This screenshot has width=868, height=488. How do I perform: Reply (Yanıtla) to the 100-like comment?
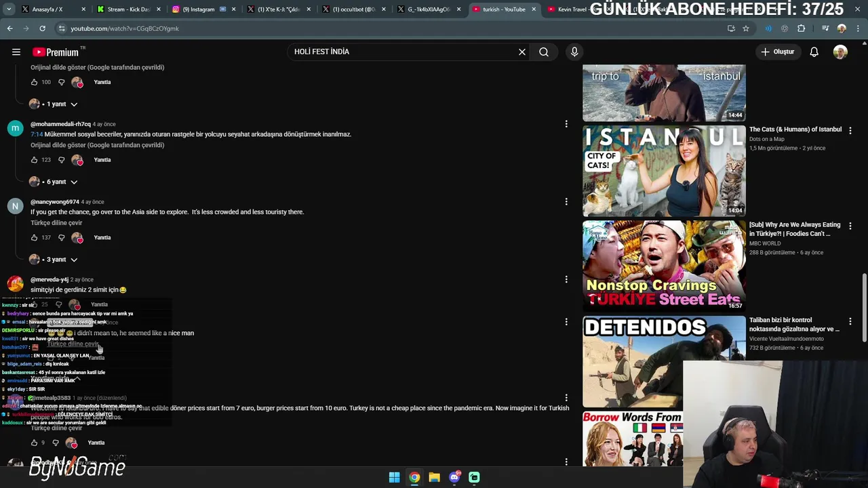pyautogui.click(x=102, y=82)
